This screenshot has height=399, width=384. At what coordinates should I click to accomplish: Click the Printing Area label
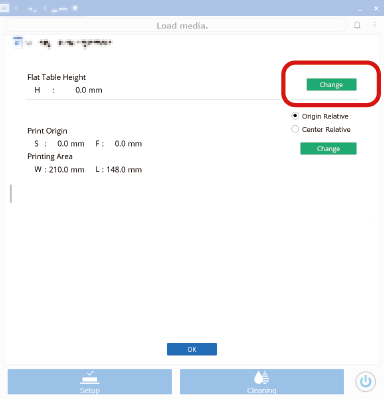(x=50, y=156)
